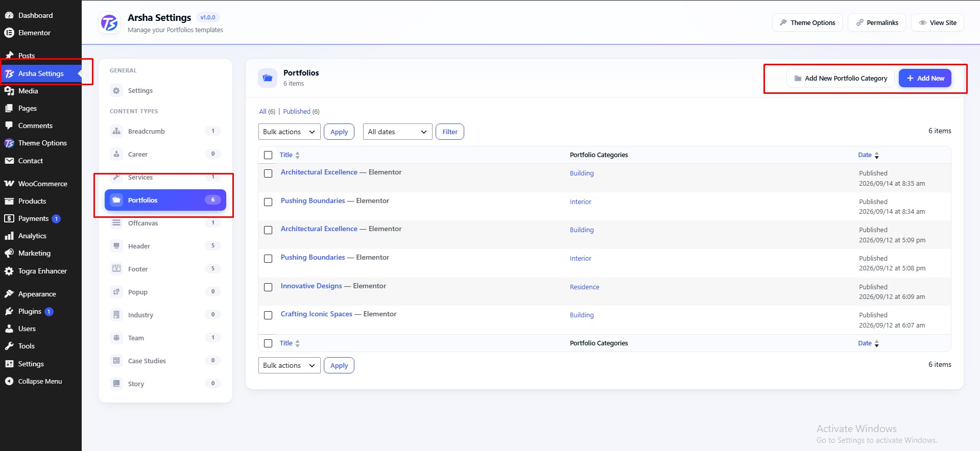Click the WooCommerce icon in the sidebar
The width and height of the screenshot is (980, 451).
(9, 184)
